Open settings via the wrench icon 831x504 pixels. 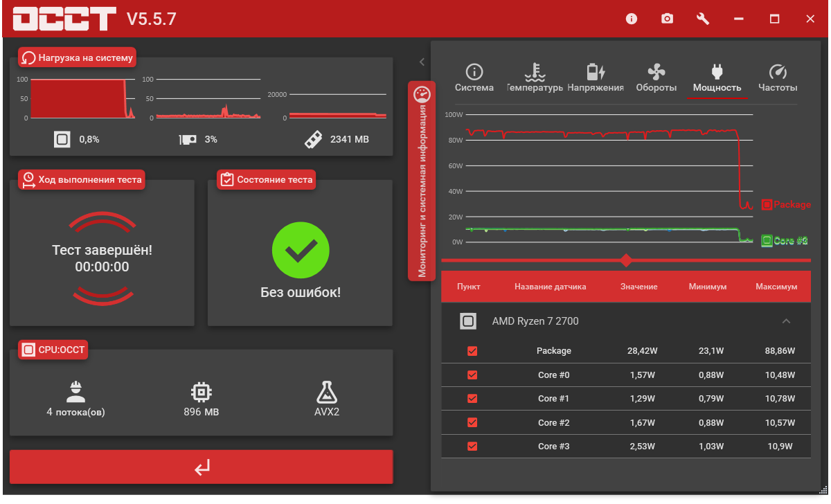pos(703,19)
